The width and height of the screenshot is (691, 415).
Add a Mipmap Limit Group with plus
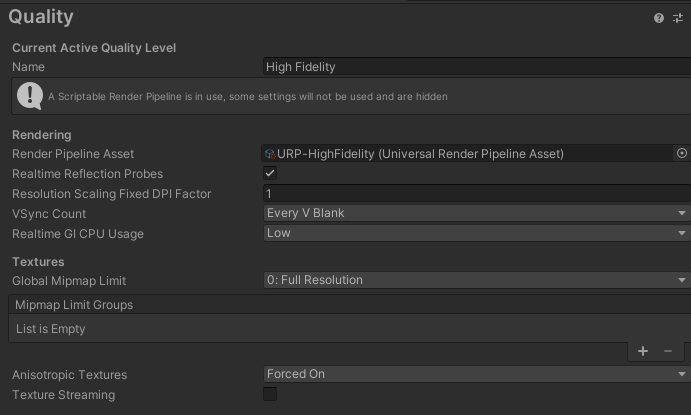coord(643,351)
